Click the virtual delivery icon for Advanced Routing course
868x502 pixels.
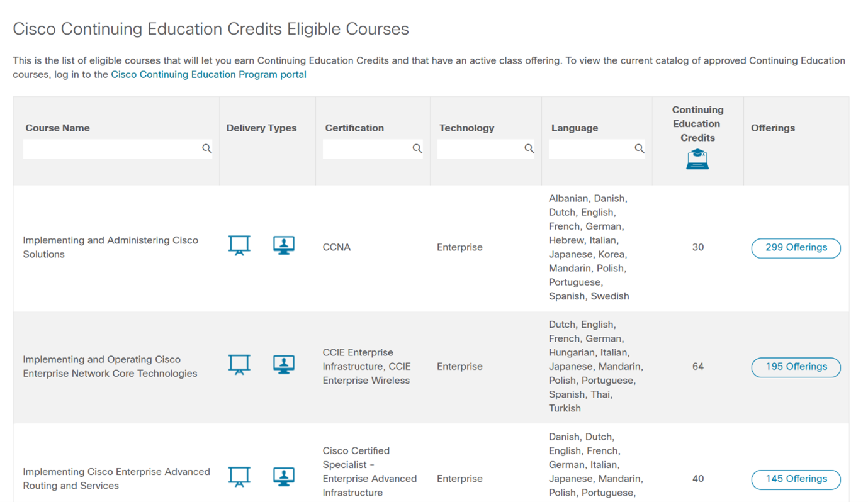284,476
